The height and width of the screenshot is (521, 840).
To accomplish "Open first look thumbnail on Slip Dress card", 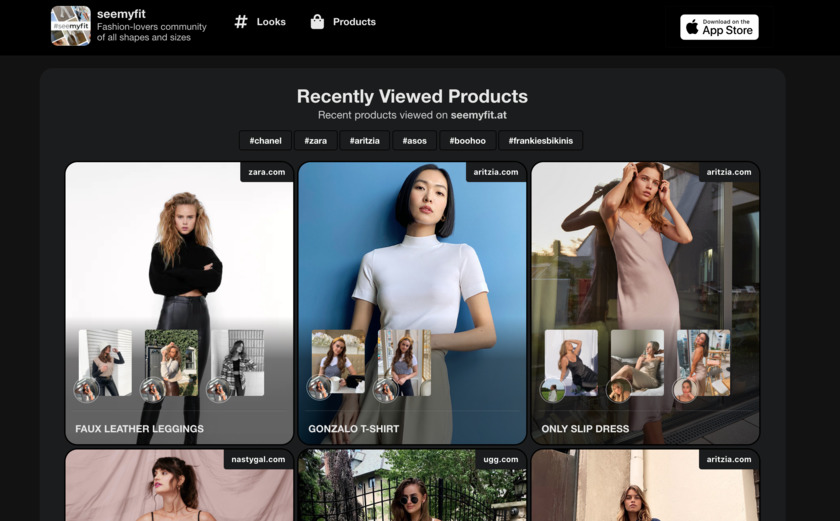I will 572,363.
